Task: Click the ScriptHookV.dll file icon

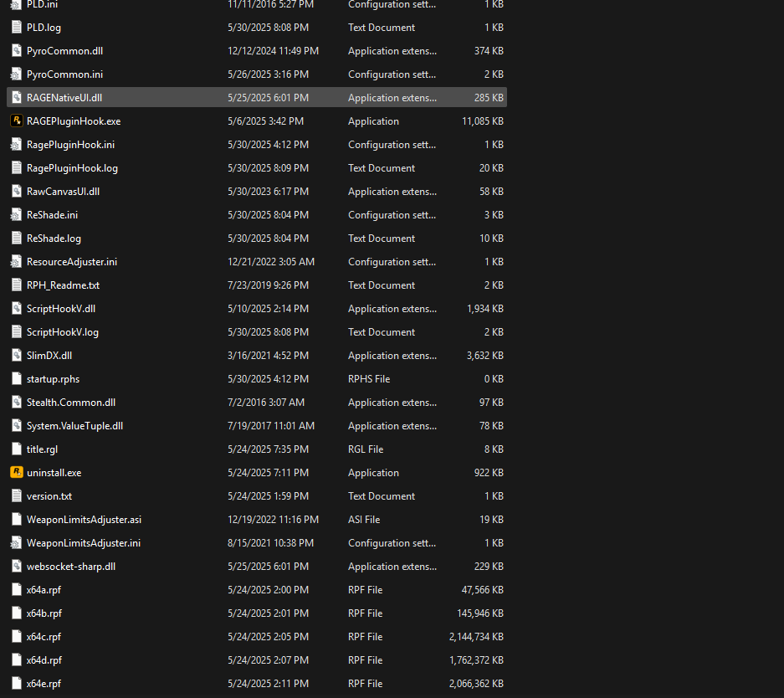Action: coord(17,309)
